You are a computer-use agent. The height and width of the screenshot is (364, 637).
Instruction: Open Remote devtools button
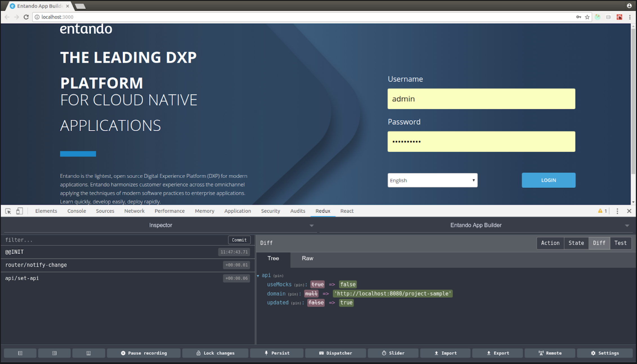(550, 353)
